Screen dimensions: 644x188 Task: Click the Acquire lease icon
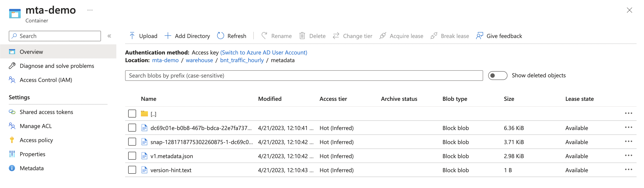383,36
